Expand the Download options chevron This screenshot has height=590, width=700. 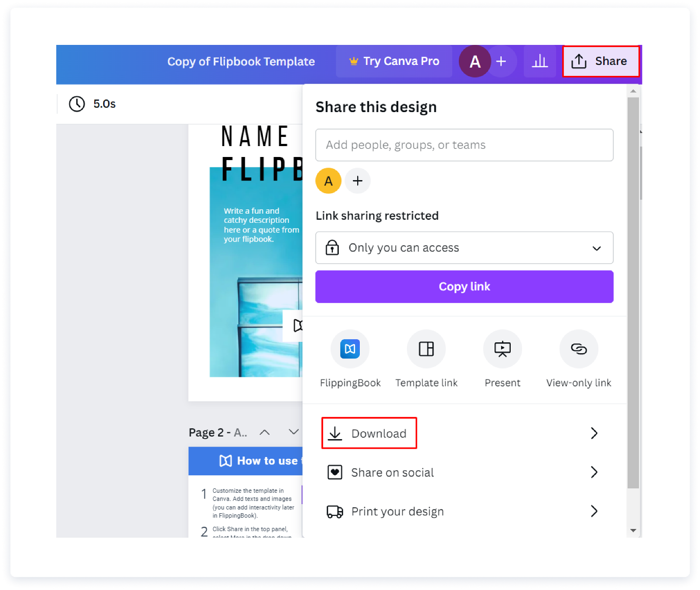pos(594,433)
